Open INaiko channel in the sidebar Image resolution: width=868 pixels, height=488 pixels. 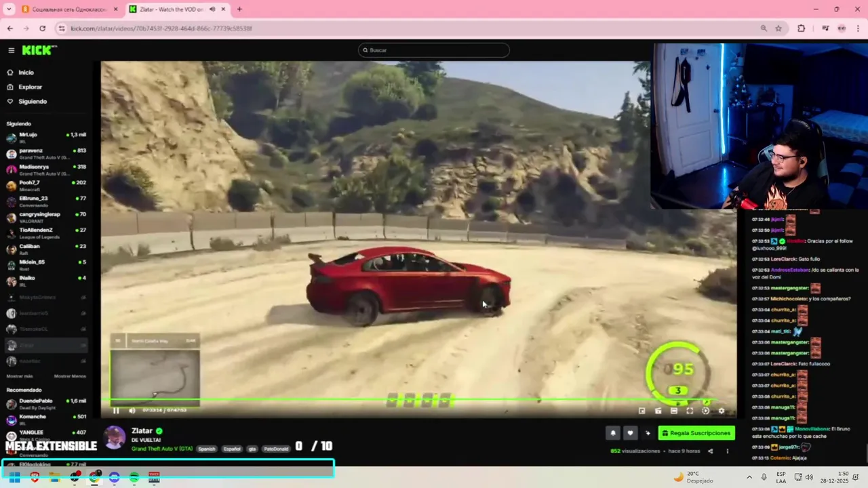46,281
